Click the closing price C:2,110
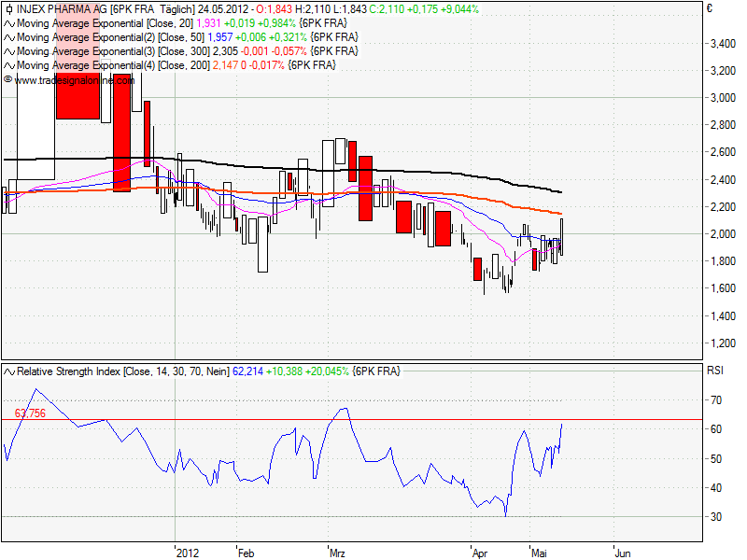This screenshot has width=747, height=560. point(385,9)
